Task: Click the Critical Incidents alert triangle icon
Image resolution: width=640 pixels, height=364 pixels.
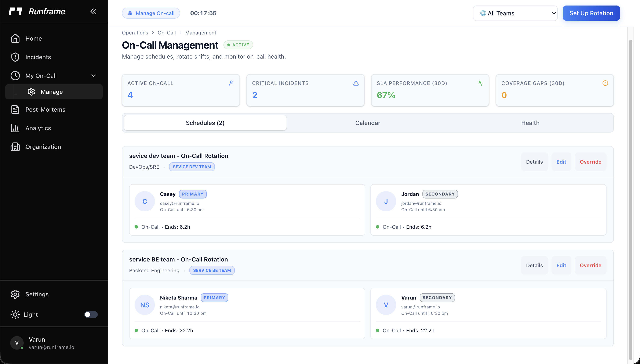Action: [356, 83]
